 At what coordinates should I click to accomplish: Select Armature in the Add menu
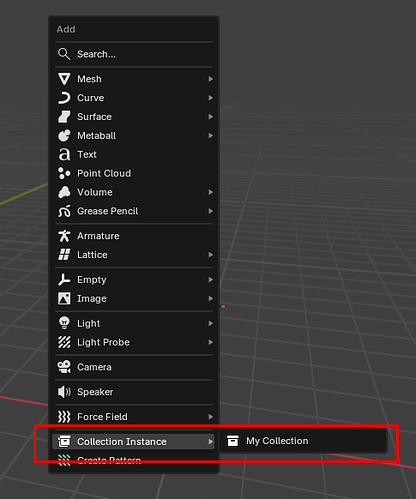click(134, 236)
